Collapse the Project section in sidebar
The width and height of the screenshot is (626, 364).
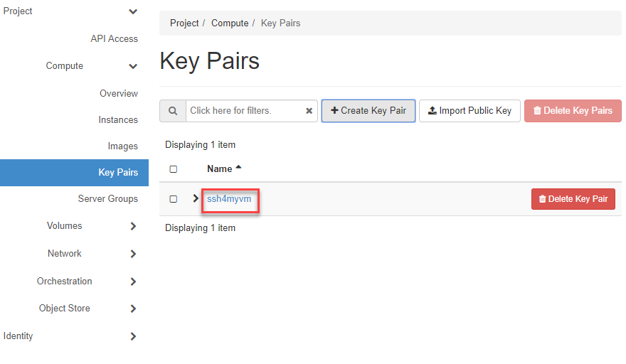(x=133, y=11)
